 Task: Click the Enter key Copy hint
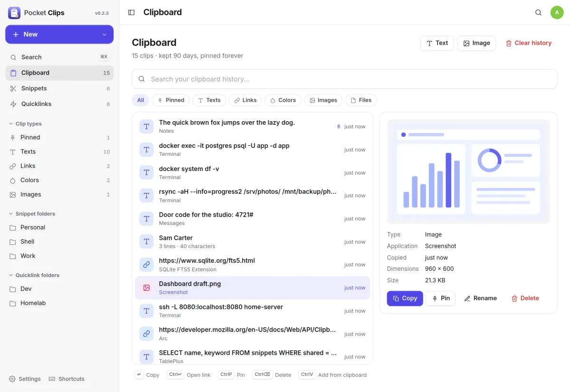(x=147, y=375)
